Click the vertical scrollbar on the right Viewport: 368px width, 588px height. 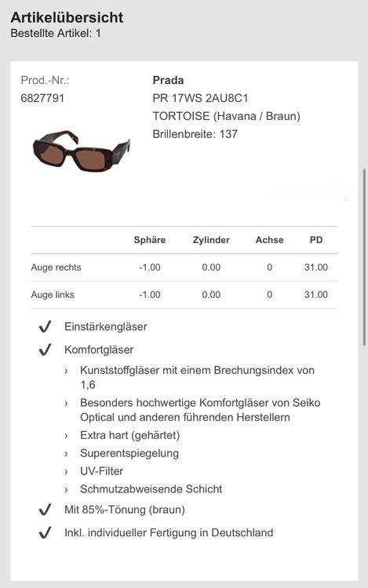[364, 257]
